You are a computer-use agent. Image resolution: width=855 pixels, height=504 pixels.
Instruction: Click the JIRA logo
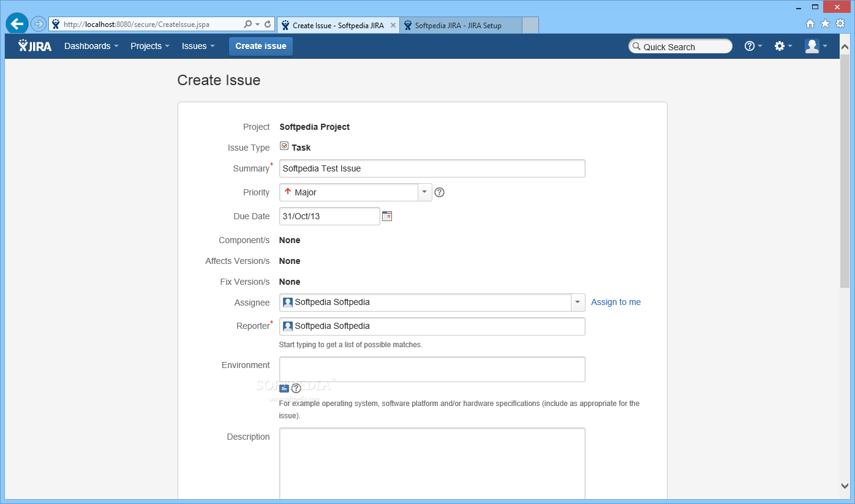(x=35, y=46)
